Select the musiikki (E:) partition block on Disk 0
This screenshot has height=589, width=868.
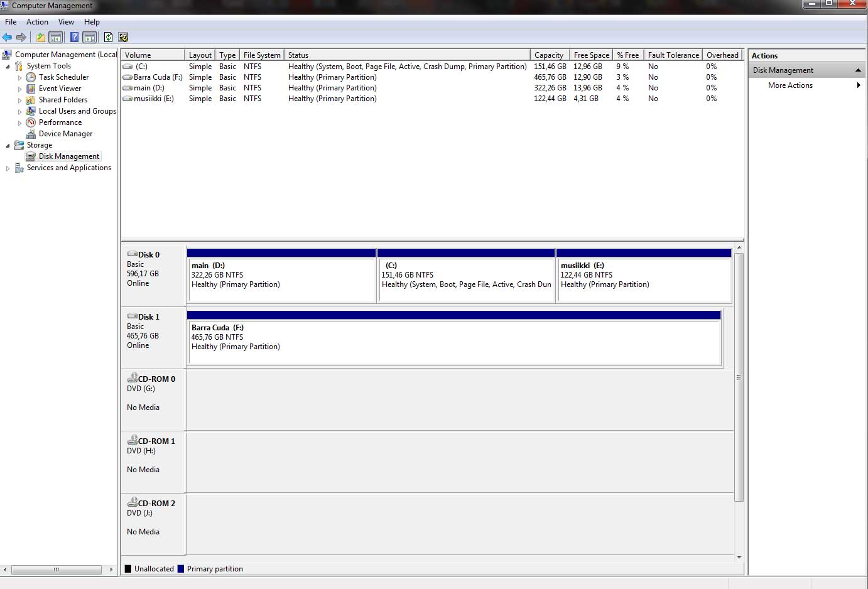pos(644,276)
